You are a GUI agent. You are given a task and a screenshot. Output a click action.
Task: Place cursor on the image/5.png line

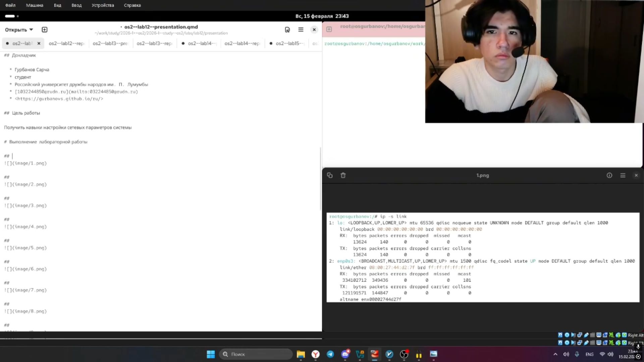click(x=25, y=248)
